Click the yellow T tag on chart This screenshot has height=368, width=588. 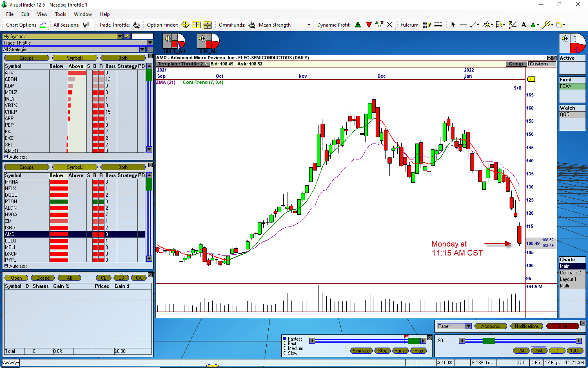531,79
